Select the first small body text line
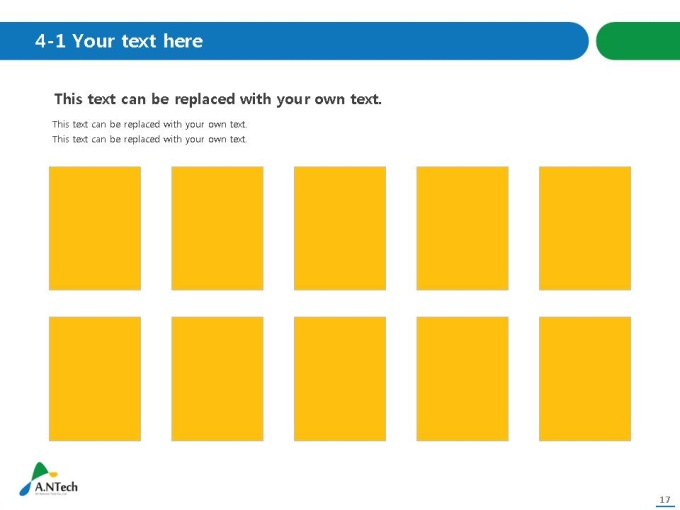 pyautogui.click(x=149, y=124)
